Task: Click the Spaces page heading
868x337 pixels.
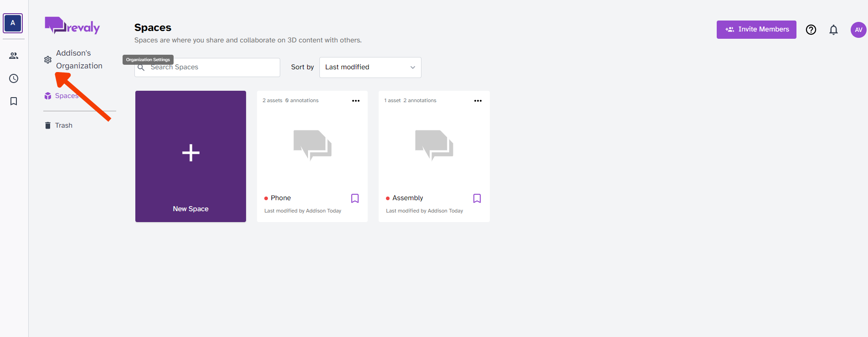Action: [x=153, y=27]
